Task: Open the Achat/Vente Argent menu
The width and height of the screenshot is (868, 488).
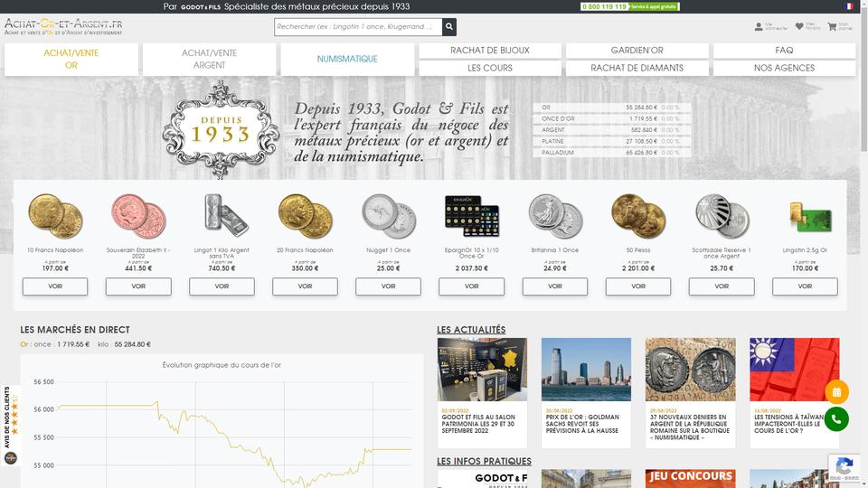Action: coord(209,60)
